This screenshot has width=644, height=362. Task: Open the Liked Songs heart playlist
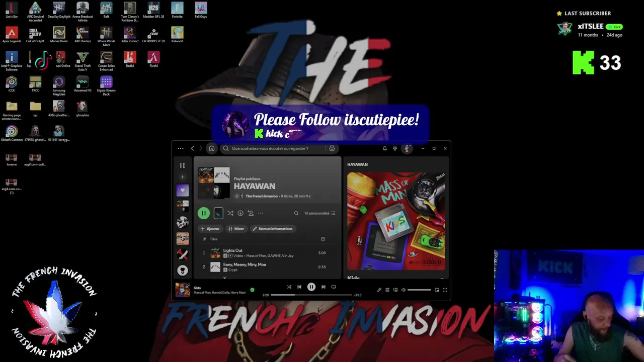pyautogui.click(x=183, y=191)
